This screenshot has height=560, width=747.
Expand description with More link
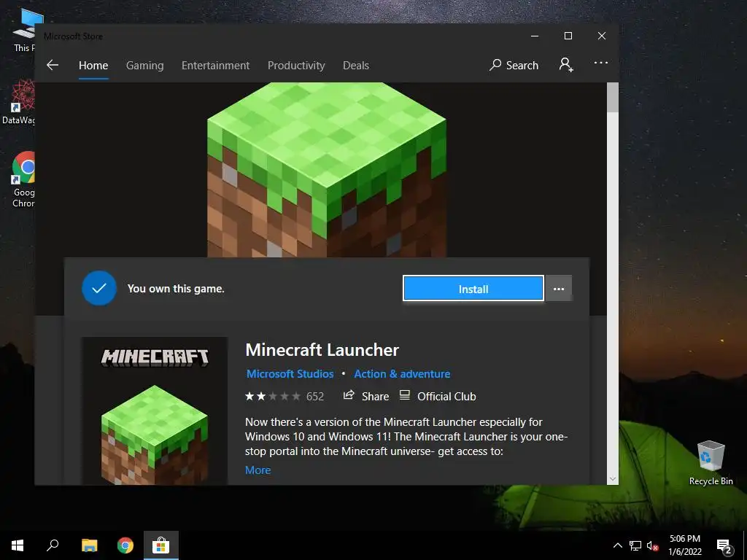[258, 470]
